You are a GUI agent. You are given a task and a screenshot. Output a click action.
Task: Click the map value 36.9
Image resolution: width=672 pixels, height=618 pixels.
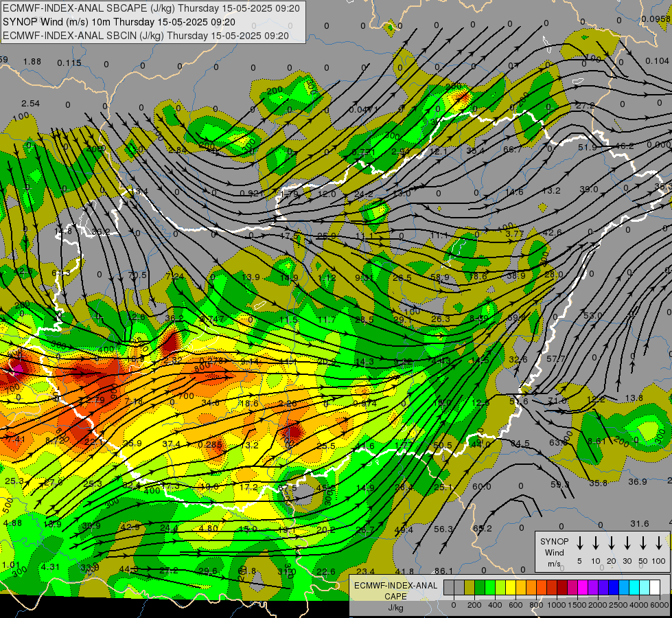(637, 481)
